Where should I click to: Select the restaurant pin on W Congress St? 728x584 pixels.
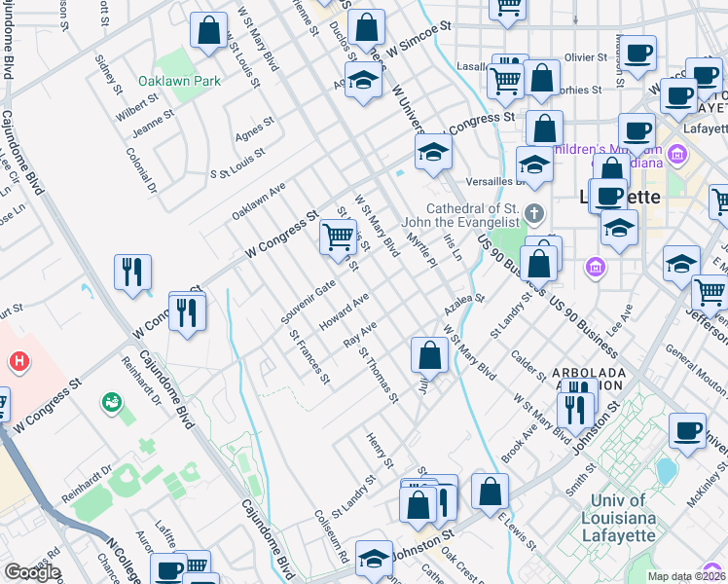[188, 313]
